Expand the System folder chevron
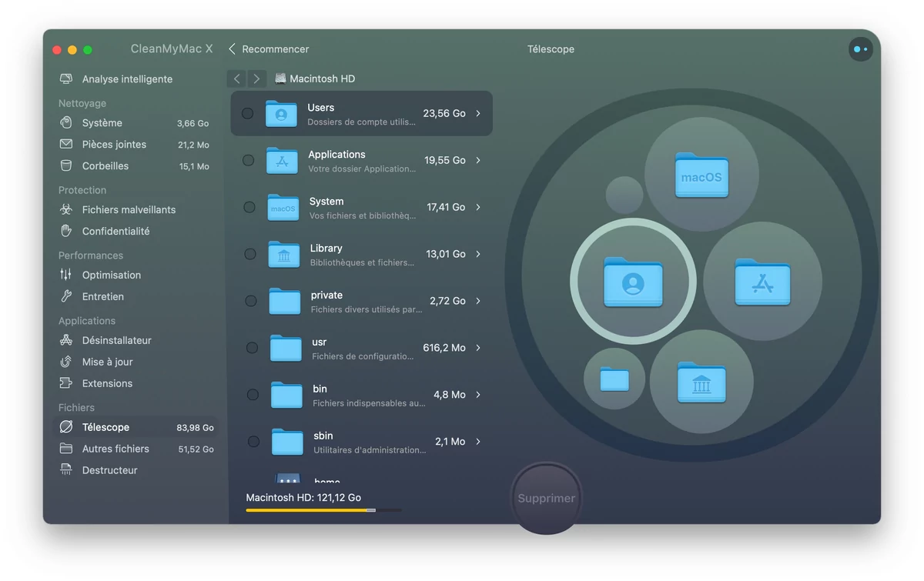924x581 pixels. (478, 208)
